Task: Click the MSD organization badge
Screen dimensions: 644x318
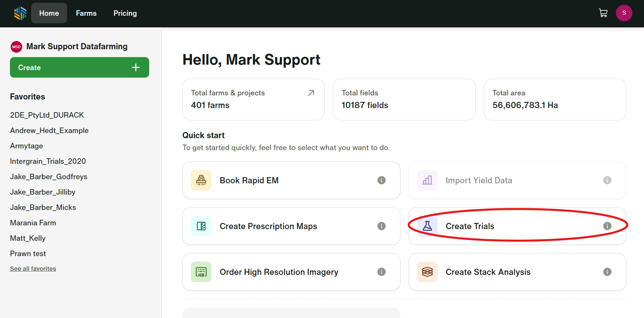Action: pos(16,47)
